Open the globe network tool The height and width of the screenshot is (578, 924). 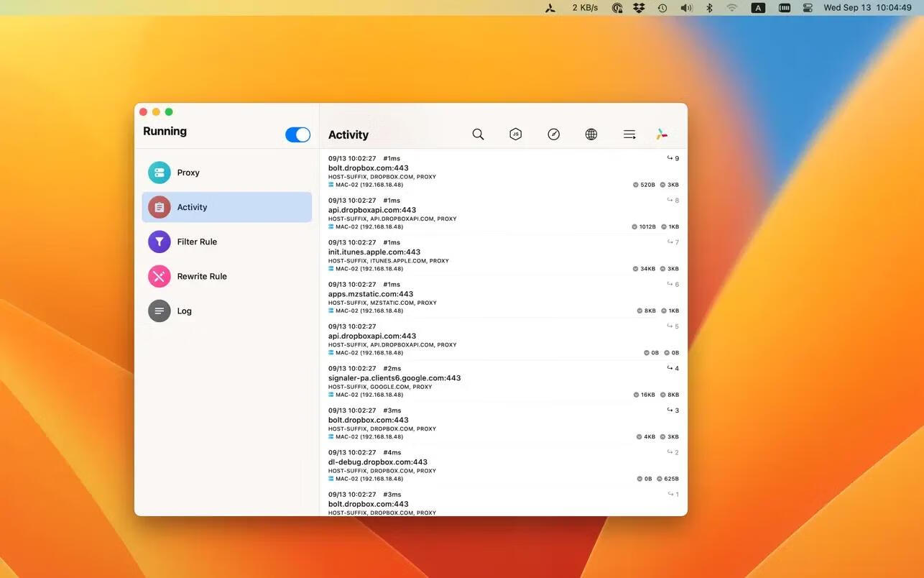coord(591,134)
